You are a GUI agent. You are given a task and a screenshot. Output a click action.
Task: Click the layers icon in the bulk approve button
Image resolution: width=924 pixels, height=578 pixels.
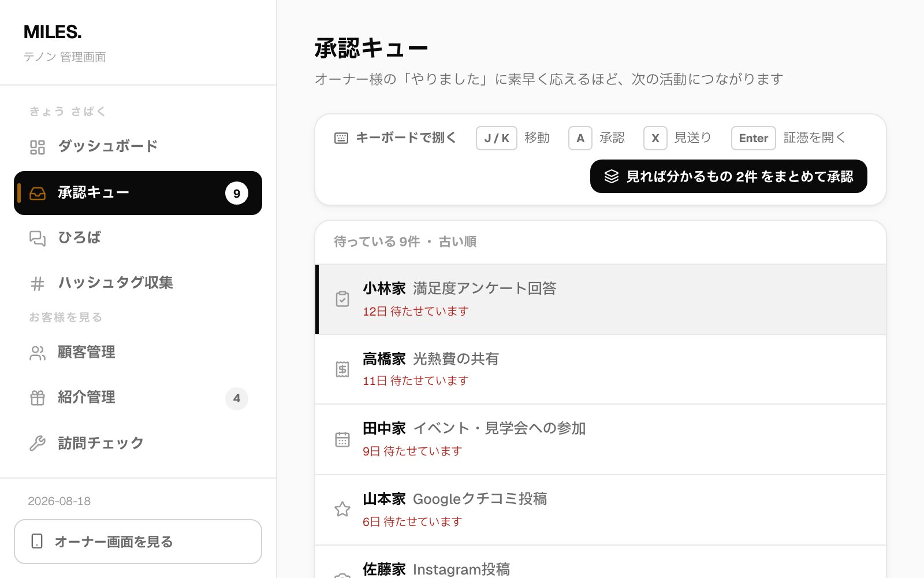(612, 176)
